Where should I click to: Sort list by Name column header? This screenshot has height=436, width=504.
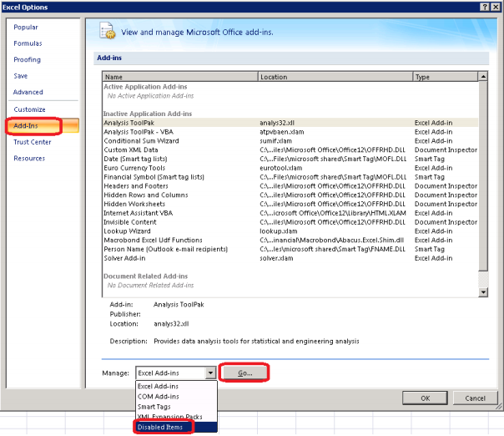point(180,77)
